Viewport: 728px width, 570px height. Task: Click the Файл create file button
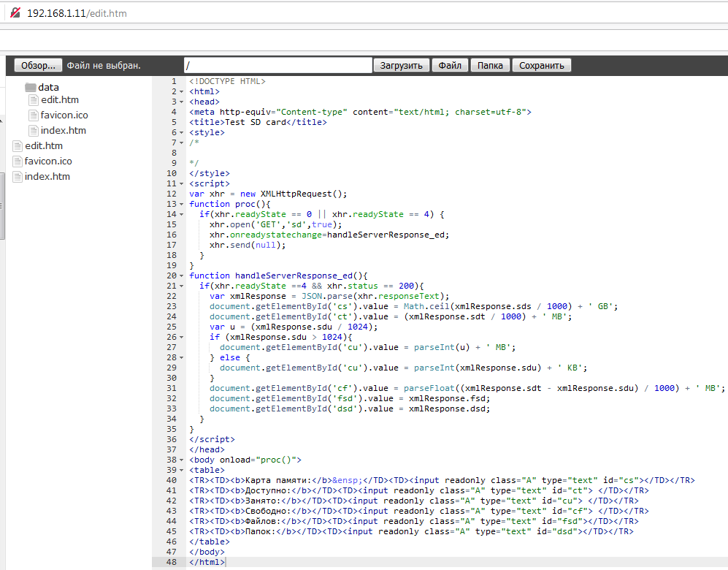pyautogui.click(x=449, y=66)
